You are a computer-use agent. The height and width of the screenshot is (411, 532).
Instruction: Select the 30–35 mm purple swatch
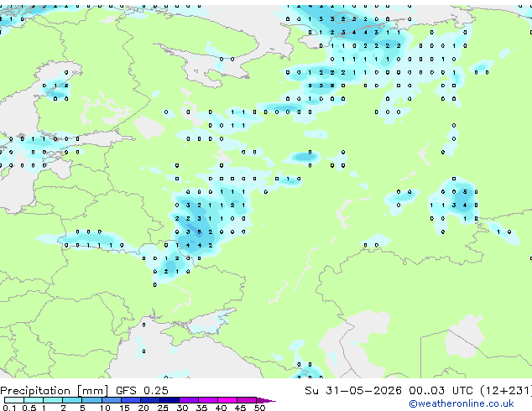pyautogui.click(x=188, y=400)
